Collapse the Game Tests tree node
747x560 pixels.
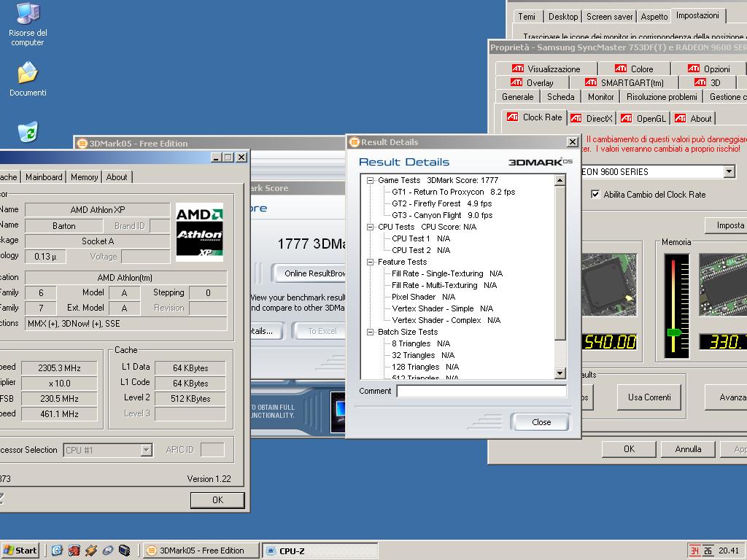click(x=370, y=181)
